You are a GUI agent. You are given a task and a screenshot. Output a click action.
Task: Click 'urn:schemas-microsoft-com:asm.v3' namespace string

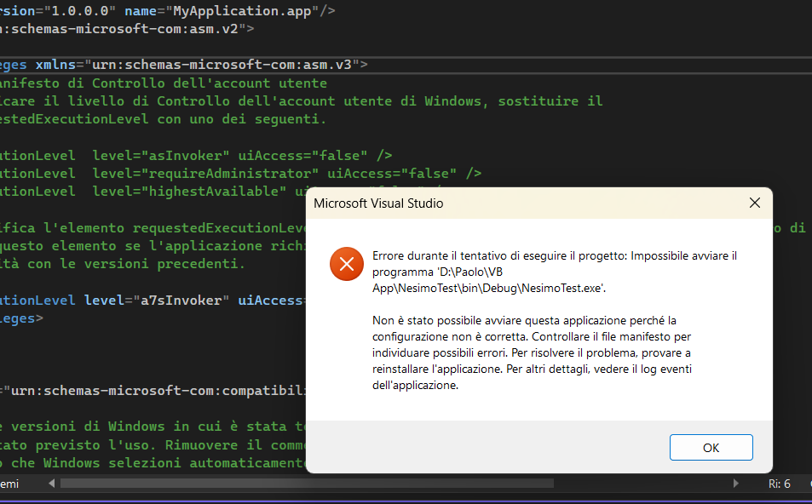pyautogui.click(x=222, y=65)
